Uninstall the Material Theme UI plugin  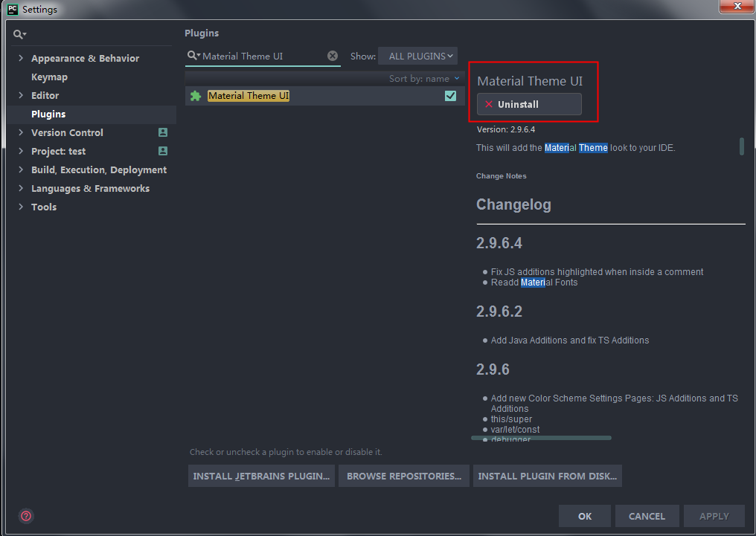point(529,104)
